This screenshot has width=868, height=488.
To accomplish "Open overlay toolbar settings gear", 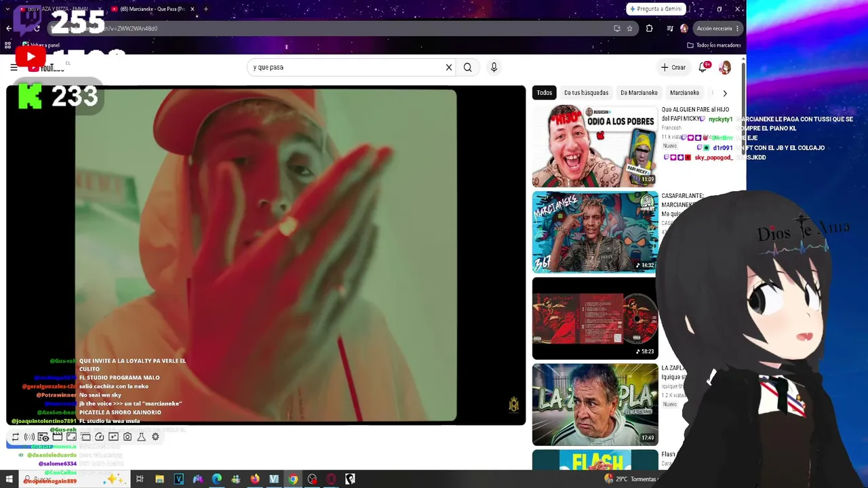I will tap(155, 437).
